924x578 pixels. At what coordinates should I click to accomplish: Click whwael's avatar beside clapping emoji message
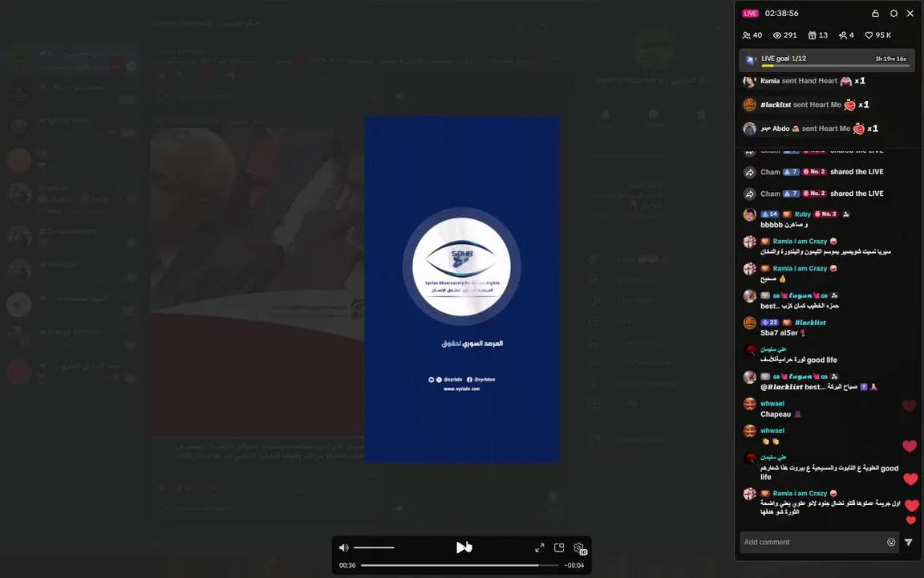tap(750, 431)
